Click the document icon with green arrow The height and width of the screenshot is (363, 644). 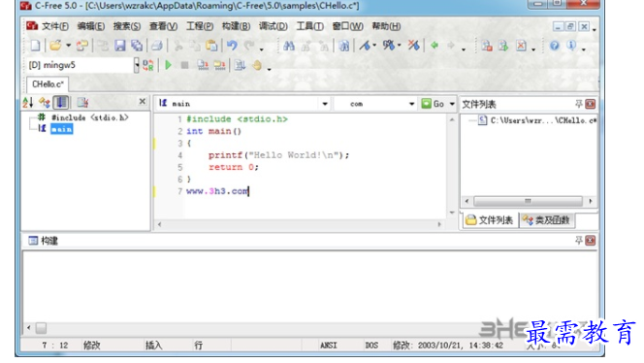click(x=503, y=46)
